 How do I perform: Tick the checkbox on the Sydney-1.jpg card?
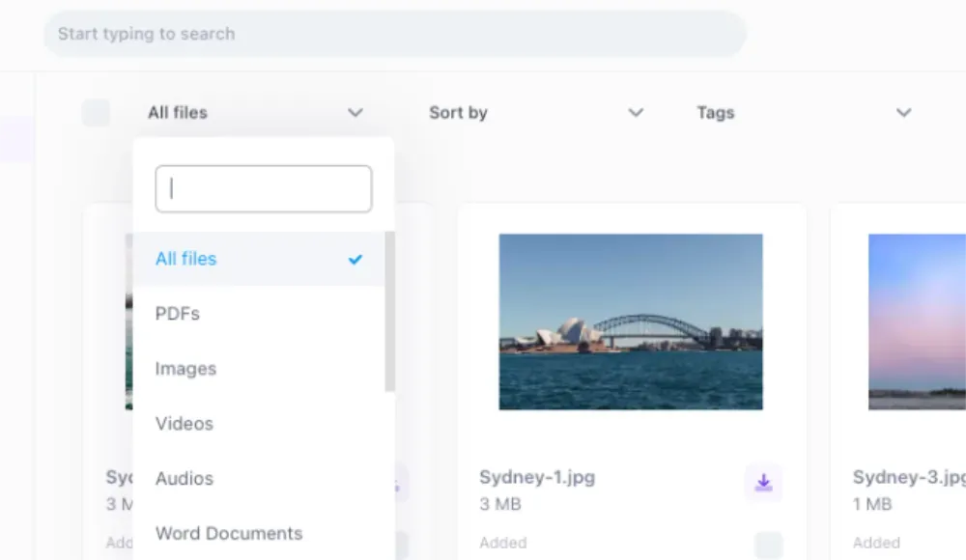[768, 545]
